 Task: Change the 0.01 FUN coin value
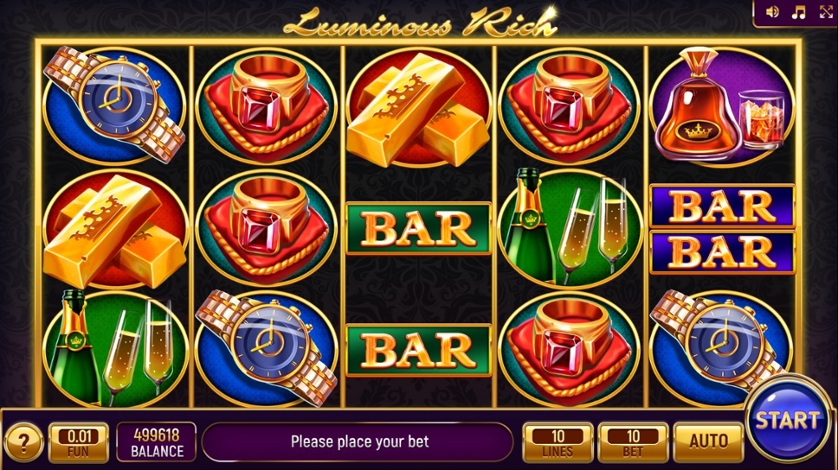tap(79, 442)
